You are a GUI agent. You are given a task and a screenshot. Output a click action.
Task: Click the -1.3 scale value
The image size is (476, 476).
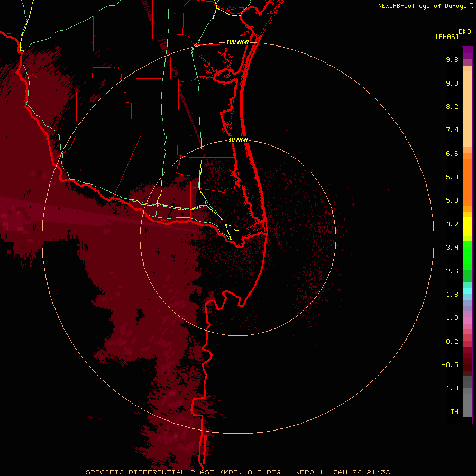coord(450,388)
